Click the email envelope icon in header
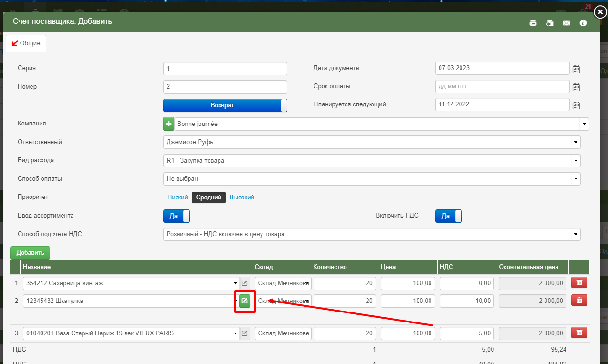 tap(566, 23)
